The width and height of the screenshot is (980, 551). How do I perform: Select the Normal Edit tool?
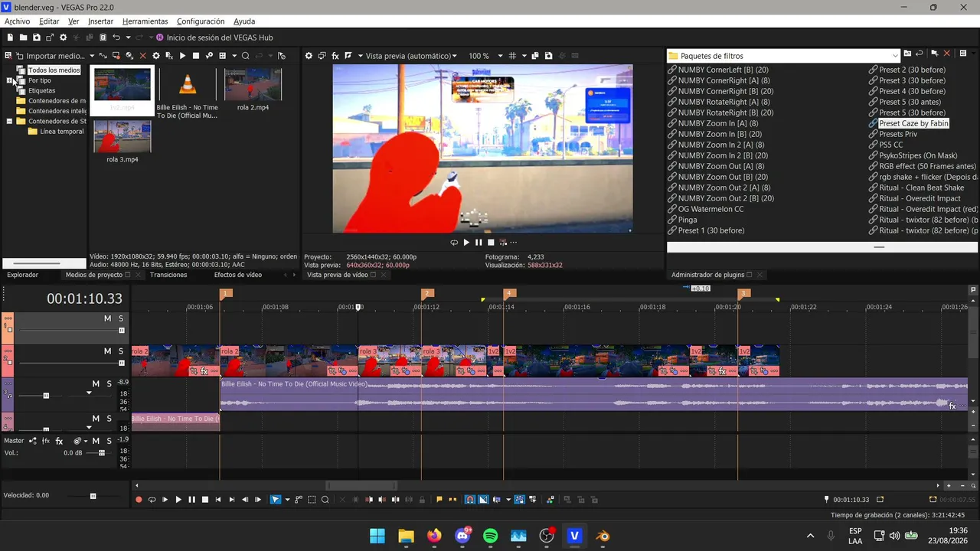(x=276, y=500)
